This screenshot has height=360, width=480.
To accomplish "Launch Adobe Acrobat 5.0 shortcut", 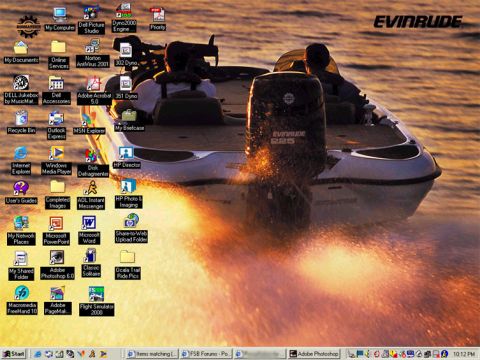I will click(x=94, y=90).
